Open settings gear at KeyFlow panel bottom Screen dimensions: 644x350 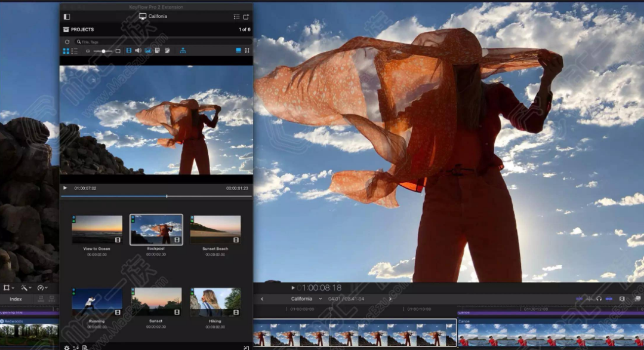pyautogui.click(x=67, y=347)
